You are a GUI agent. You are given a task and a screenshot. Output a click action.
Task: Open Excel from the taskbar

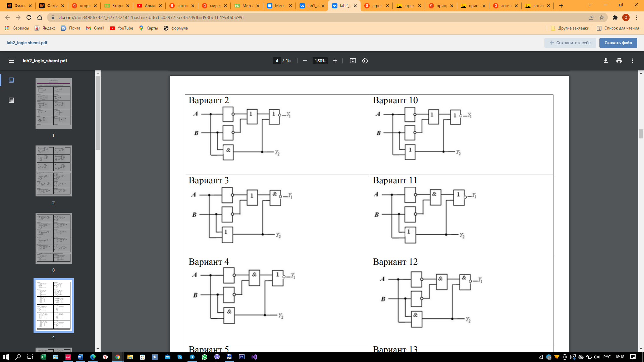coord(43,357)
